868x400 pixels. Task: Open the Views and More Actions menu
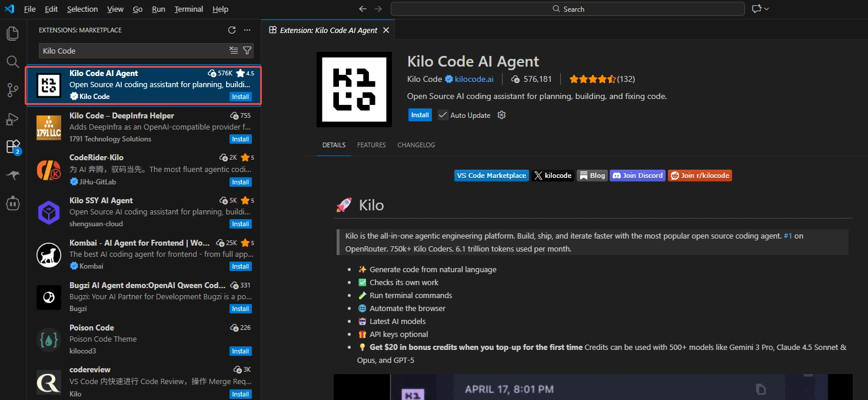pos(247,29)
